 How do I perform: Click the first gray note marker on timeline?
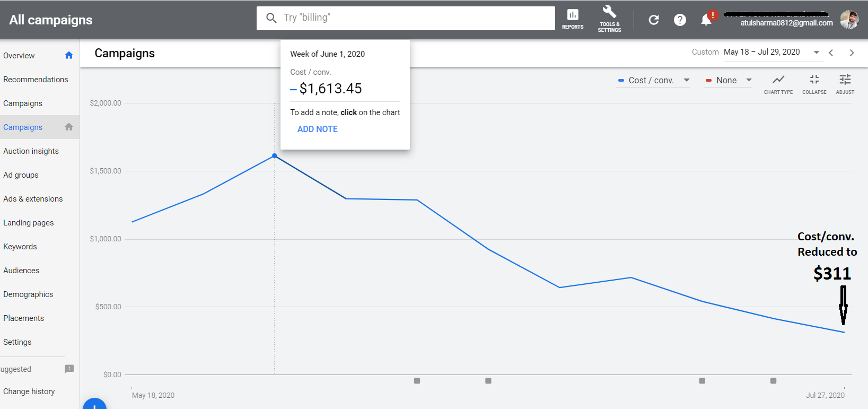[x=417, y=381]
